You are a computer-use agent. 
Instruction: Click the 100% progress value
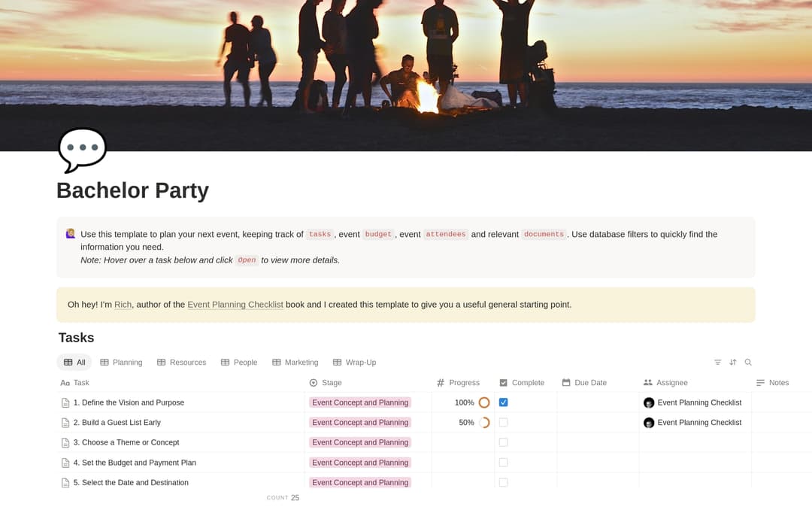point(464,402)
